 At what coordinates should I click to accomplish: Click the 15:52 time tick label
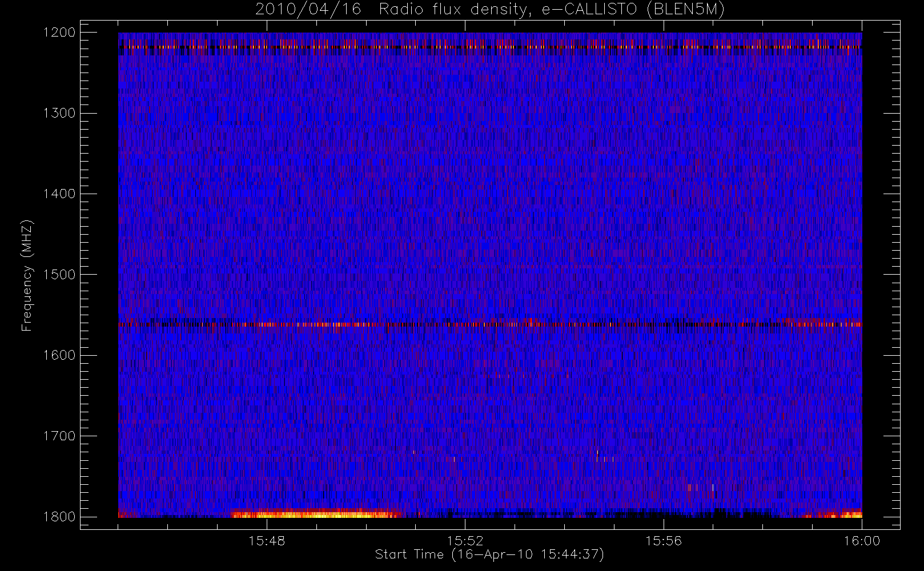pyautogui.click(x=465, y=541)
